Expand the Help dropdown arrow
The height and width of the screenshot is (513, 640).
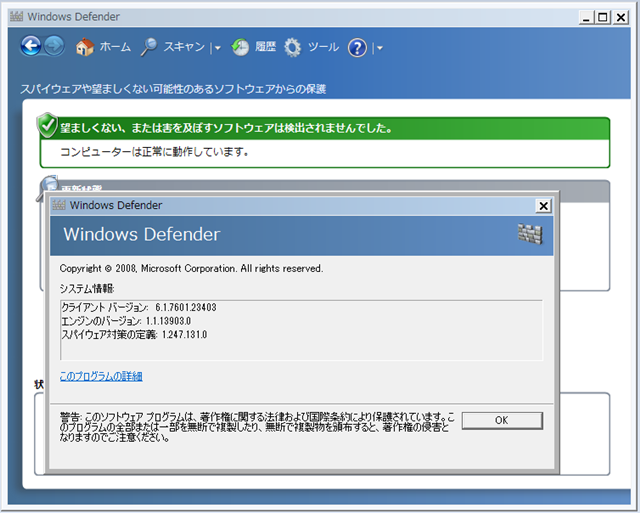coord(379,48)
